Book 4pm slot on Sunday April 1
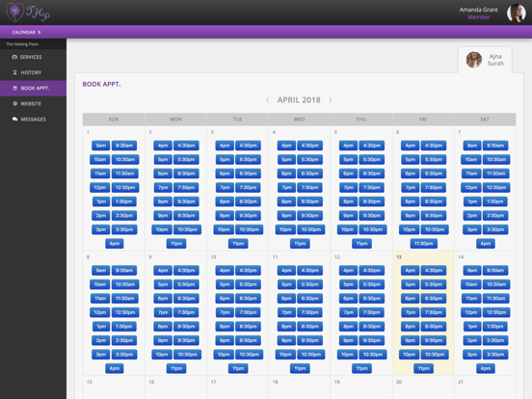 pos(115,243)
